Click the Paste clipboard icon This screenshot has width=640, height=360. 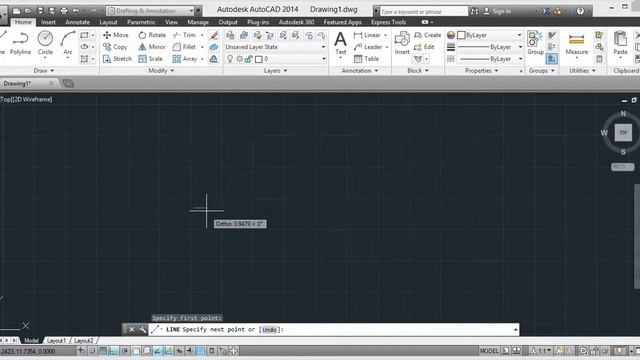[x=620, y=43]
